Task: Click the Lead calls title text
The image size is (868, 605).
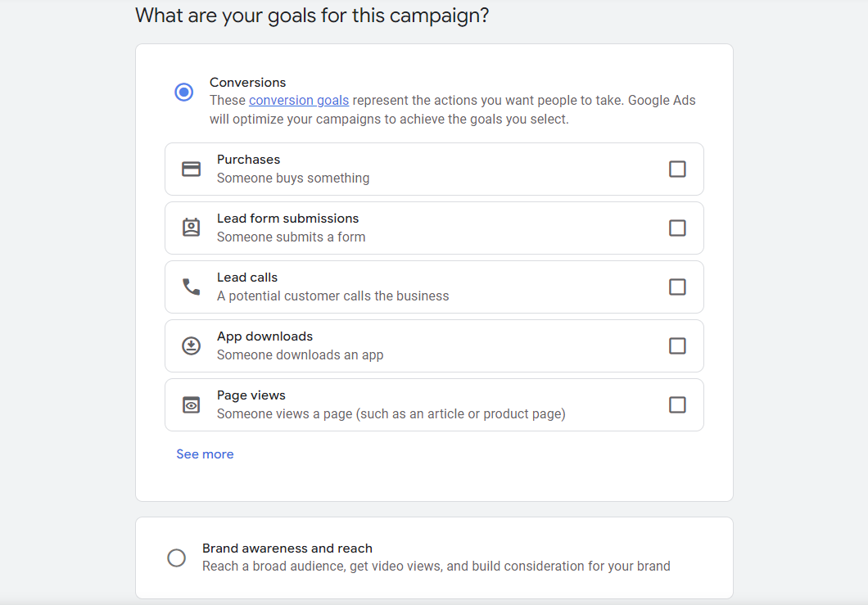Action: click(x=247, y=278)
